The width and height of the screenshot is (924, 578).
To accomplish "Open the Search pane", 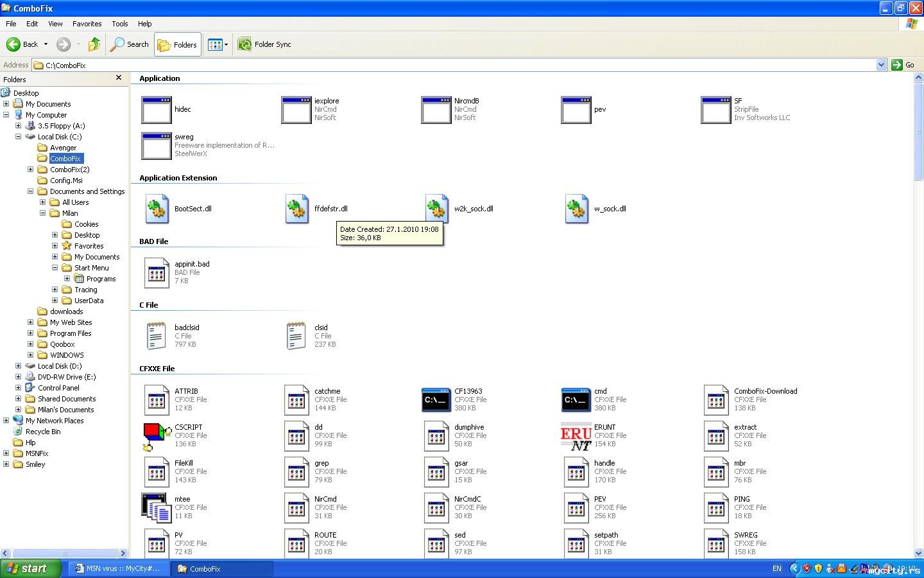I will pyautogui.click(x=130, y=44).
